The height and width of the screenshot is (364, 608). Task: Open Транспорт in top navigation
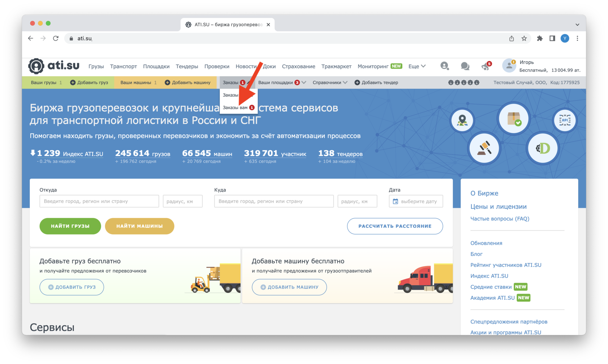pyautogui.click(x=123, y=66)
